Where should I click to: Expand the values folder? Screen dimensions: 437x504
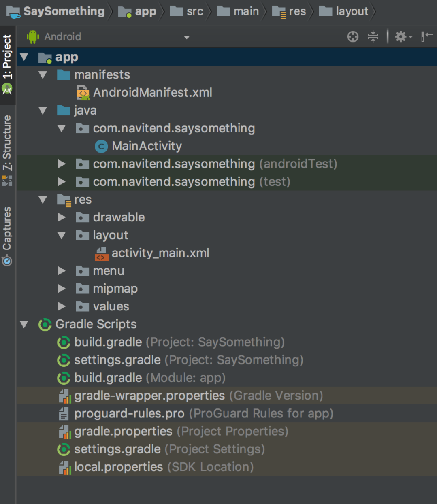point(62,306)
